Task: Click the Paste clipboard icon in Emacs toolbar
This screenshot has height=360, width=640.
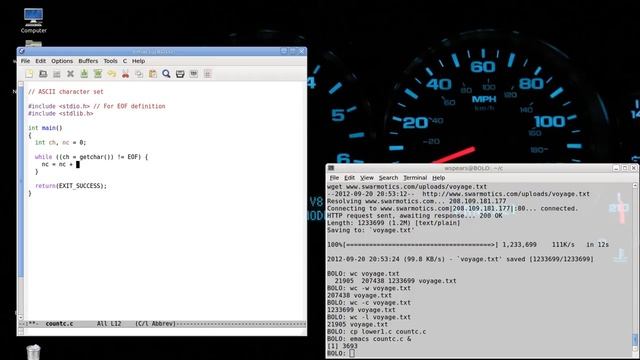Action: [153, 74]
